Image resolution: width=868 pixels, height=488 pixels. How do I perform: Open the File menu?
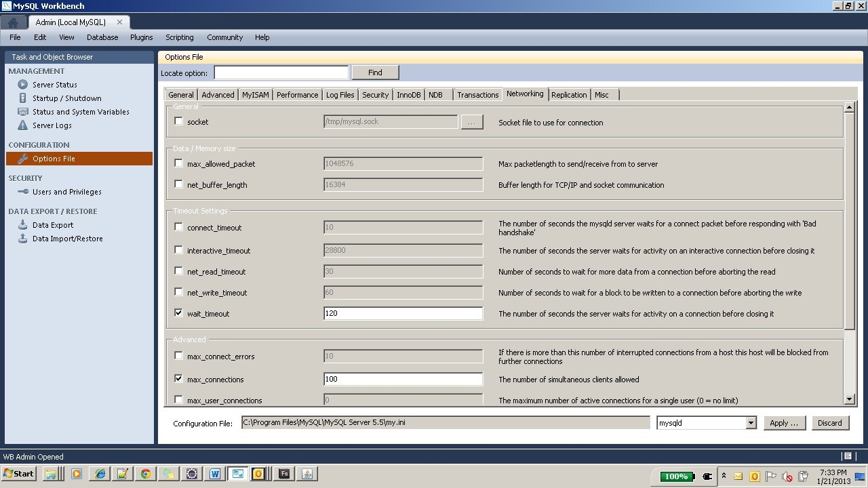pyautogui.click(x=15, y=37)
